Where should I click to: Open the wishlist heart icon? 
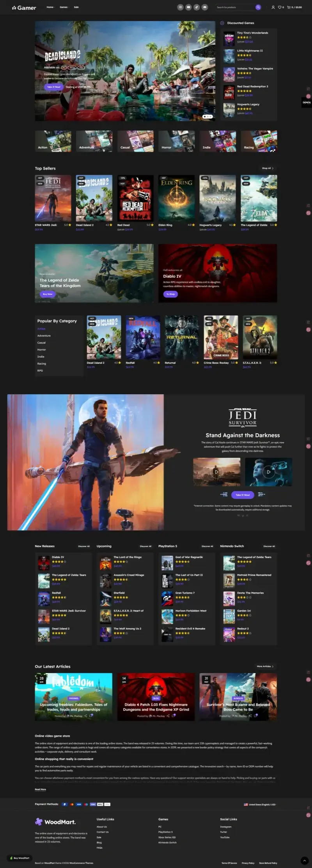coord(280,7)
